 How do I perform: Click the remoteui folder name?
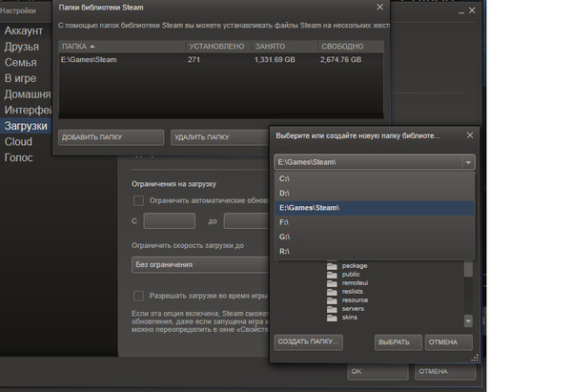(355, 283)
